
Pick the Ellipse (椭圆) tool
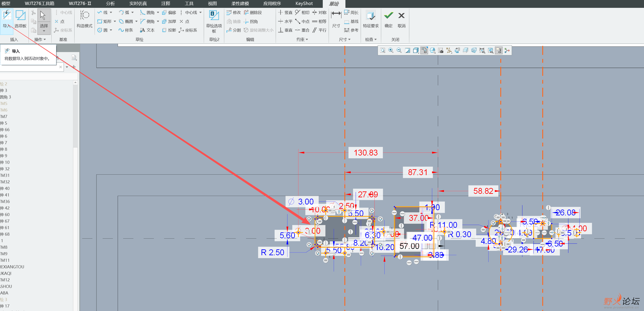(x=126, y=22)
